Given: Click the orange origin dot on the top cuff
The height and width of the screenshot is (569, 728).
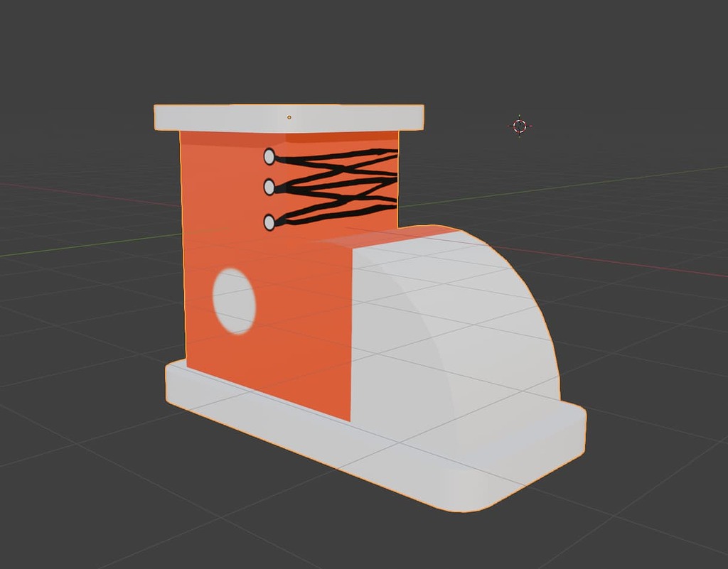Looking at the screenshot, I should 289,117.
